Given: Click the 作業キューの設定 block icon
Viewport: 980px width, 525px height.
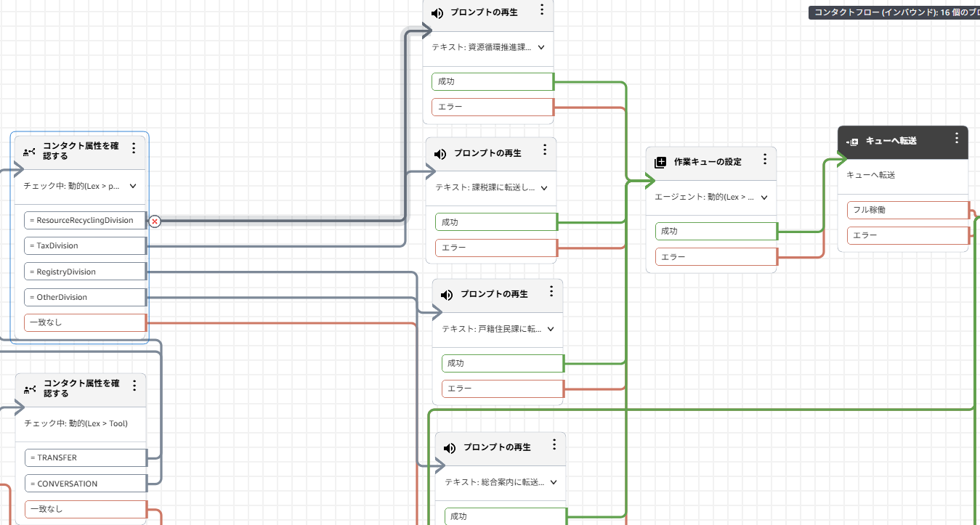Looking at the screenshot, I should point(660,162).
